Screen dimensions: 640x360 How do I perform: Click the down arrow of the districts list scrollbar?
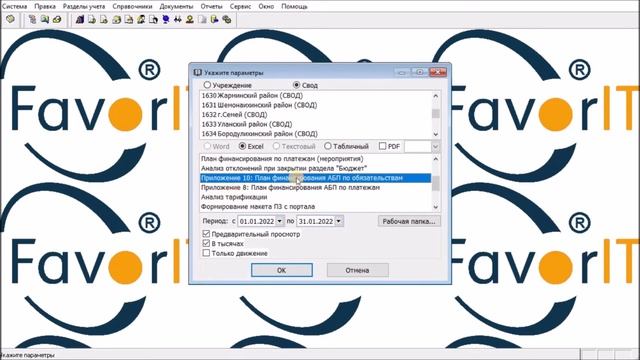(436, 134)
